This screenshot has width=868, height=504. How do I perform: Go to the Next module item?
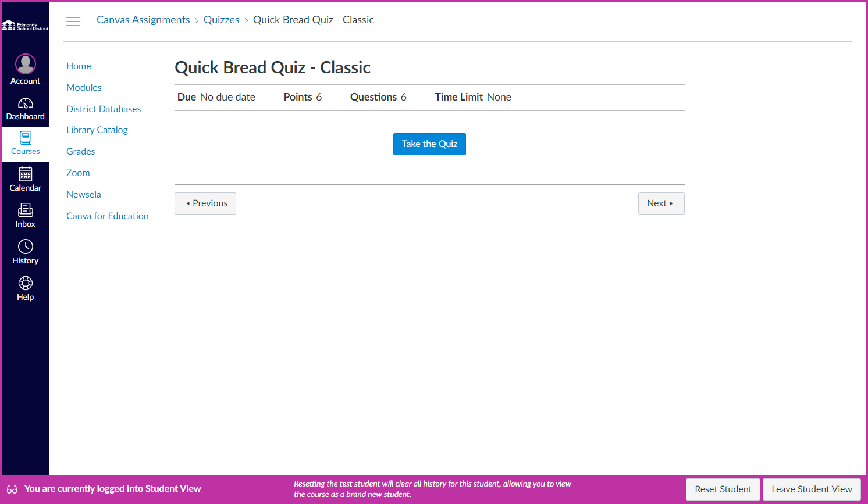point(661,203)
